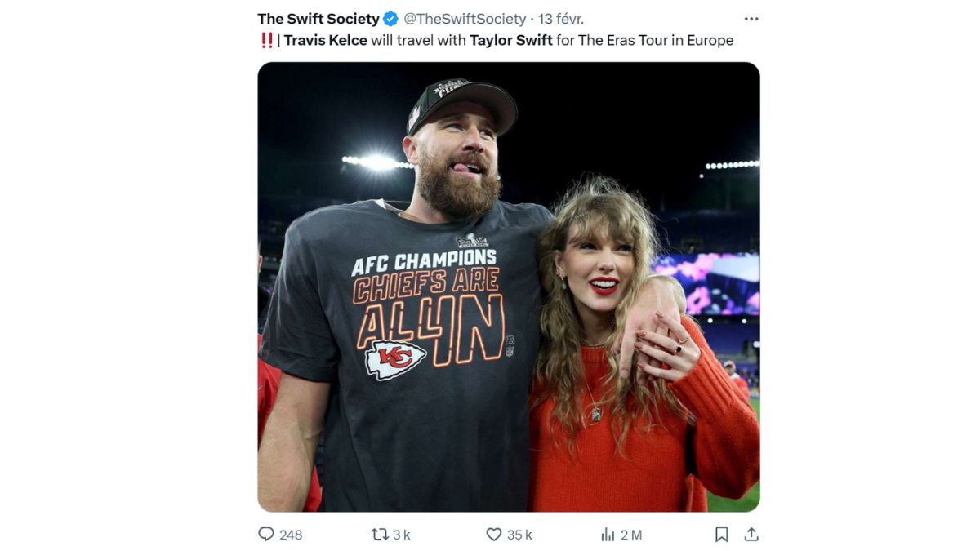Click the heart icon to like the tweet

click(x=493, y=534)
